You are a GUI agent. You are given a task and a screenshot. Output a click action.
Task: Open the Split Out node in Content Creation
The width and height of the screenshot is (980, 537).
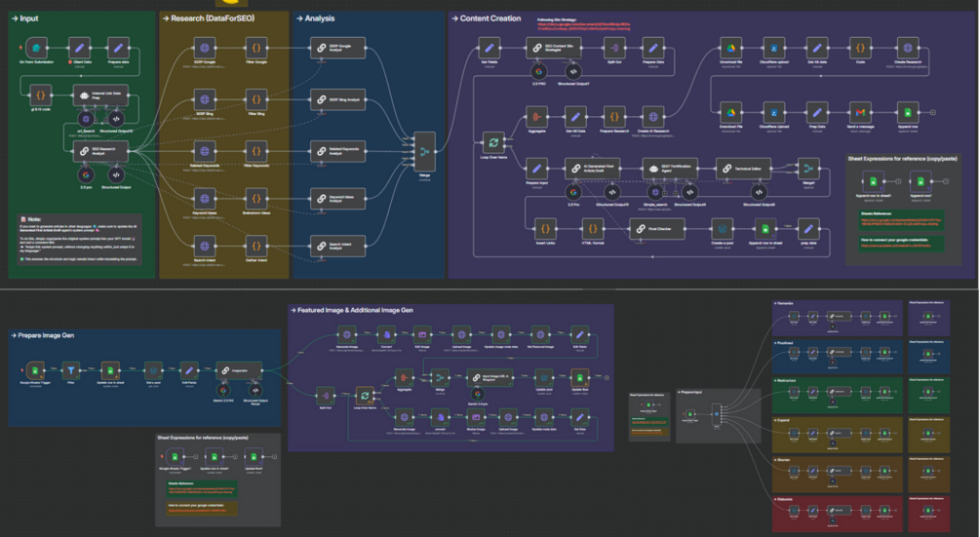click(613, 48)
